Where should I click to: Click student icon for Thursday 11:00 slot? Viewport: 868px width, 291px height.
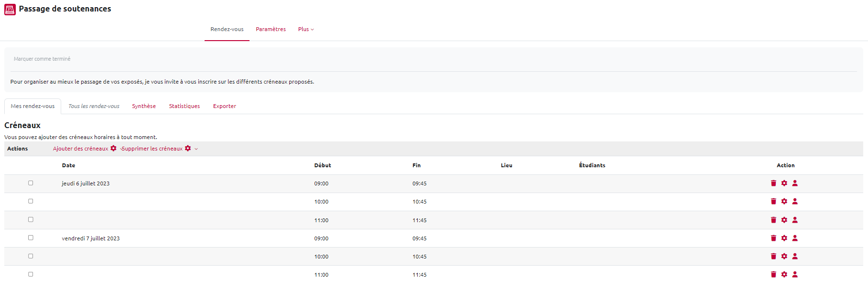(x=795, y=220)
